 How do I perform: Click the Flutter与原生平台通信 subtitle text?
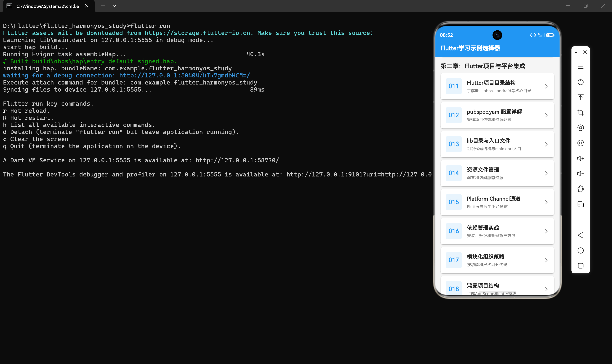point(487,207)
